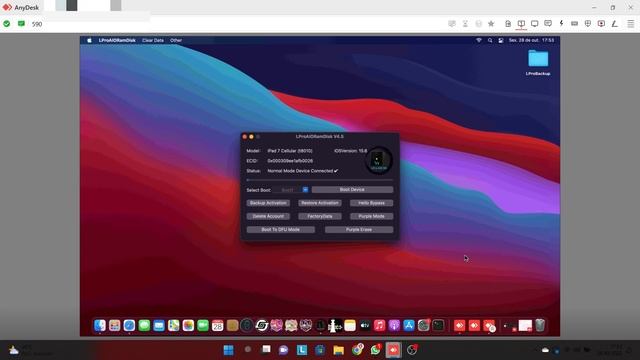
Task: Click the AnyDesk actions lightning icon
Action: coord(561,24)
